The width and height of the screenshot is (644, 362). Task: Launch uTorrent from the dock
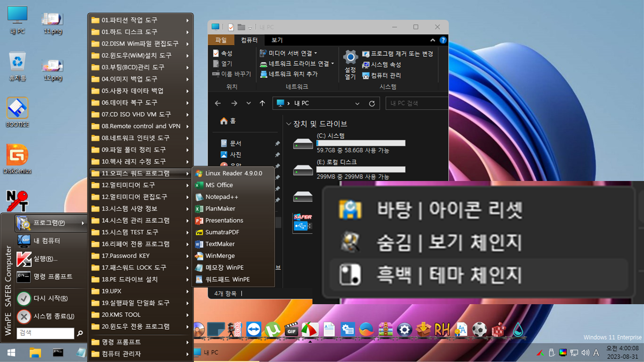[x=272, y=329]
